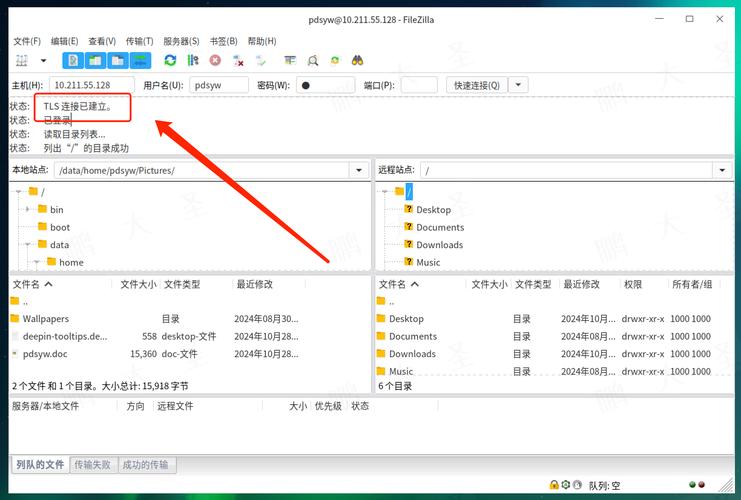Collapse the local data folder node
This screenshot has width=741, height=500.
point(27,244)
